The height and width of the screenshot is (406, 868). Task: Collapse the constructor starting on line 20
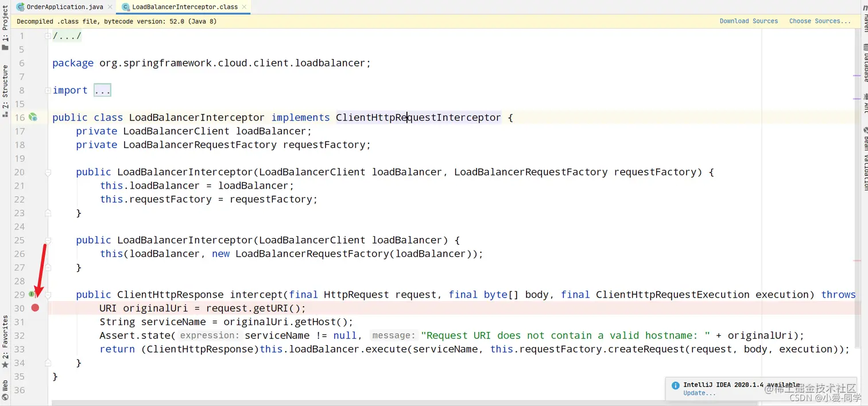[48, 172]
